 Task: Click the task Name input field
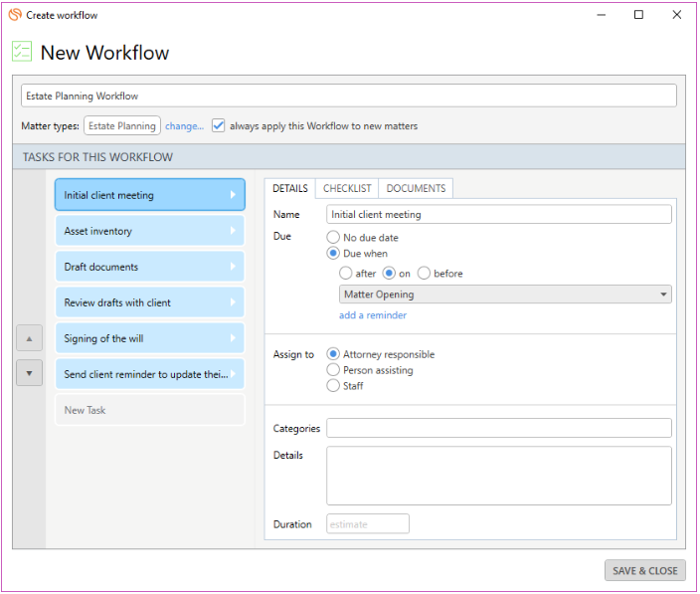(499, 214)
